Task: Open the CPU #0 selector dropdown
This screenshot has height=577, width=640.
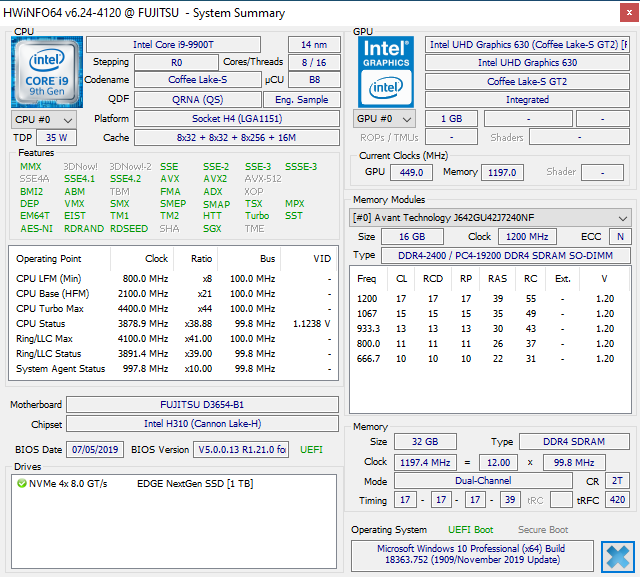Action: coord(44,120)
